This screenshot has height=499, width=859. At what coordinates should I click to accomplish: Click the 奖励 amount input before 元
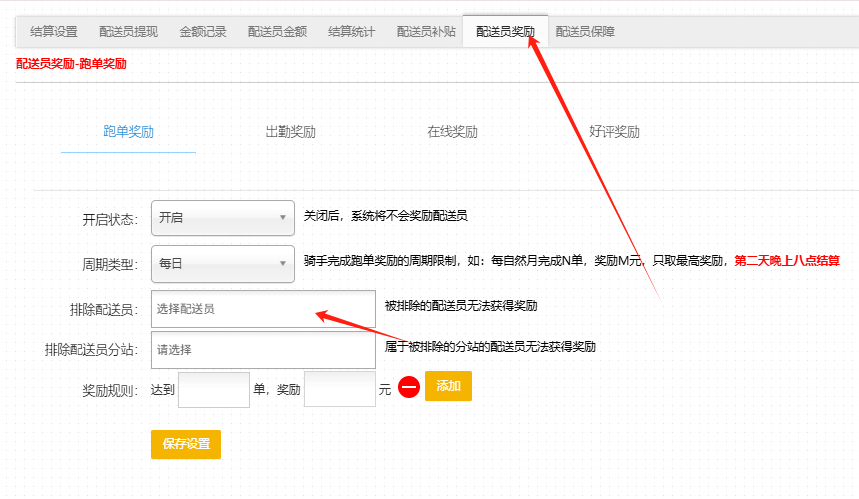tap(340, 389)
